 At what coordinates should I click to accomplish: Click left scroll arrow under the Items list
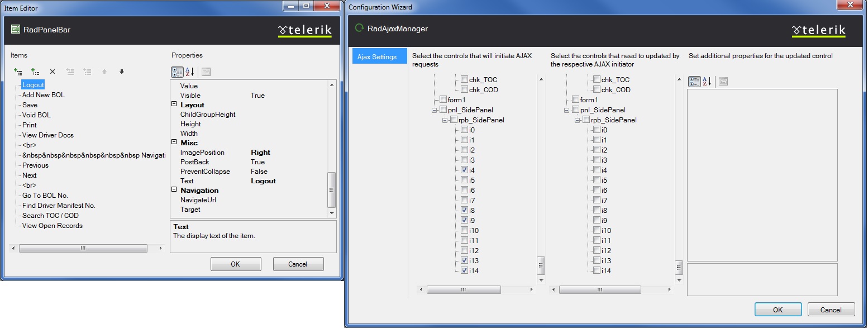[x=14, y=248]
